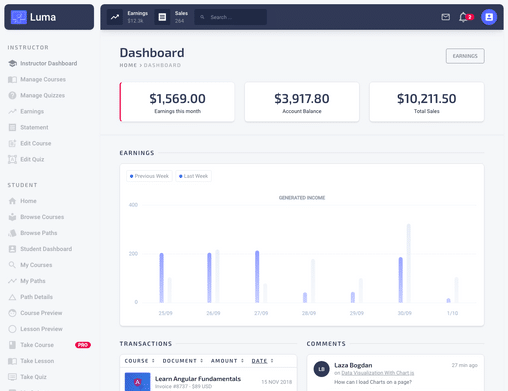Screen dimensions: 508x391
Task: Click the EARNINGS button at top right
Action: coord(465,56)
